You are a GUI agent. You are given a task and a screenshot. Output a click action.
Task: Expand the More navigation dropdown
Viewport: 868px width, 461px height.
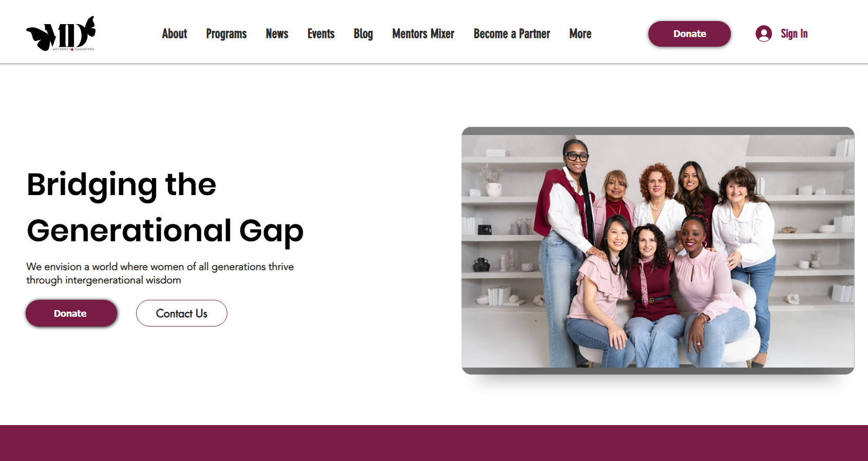(580, 34)
